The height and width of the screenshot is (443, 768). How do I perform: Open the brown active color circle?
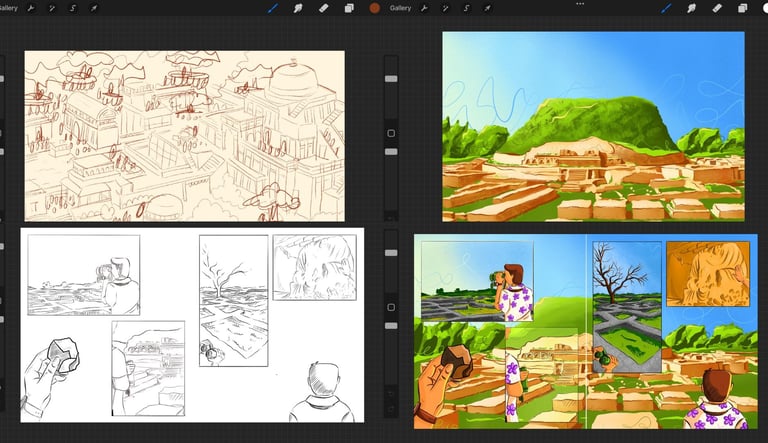pos(375,8)
